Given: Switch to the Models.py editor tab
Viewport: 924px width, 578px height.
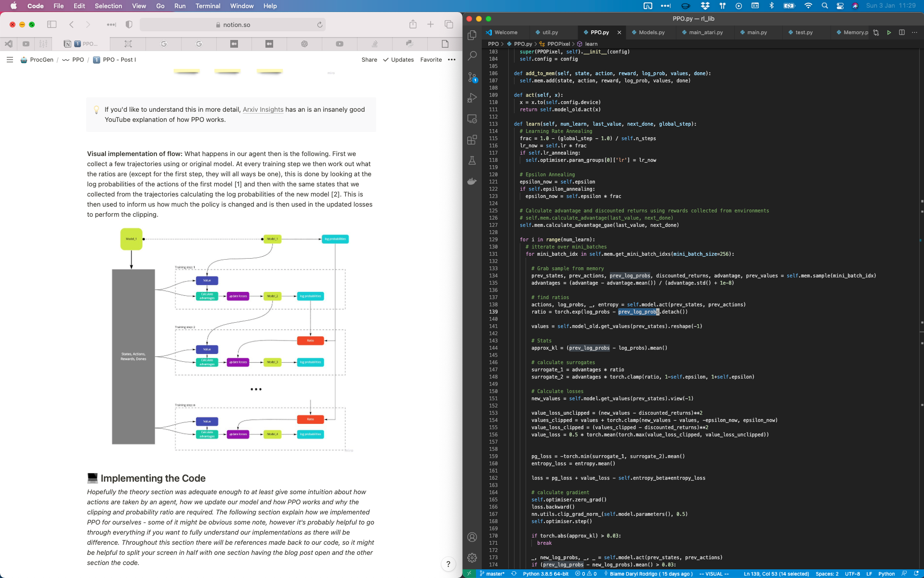Looking at the screenshot, I should click(x=651, y=32).
